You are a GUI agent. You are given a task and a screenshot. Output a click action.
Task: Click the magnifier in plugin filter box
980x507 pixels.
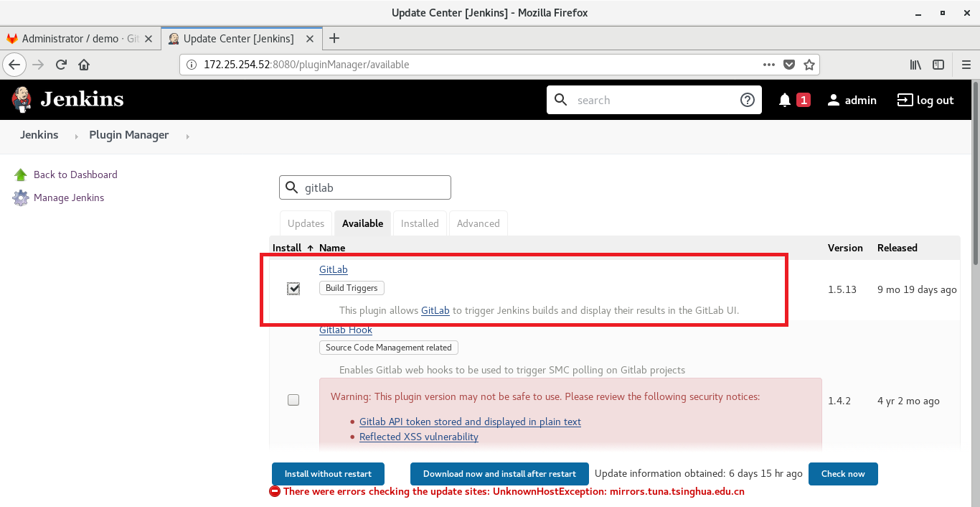pos(292,187)
